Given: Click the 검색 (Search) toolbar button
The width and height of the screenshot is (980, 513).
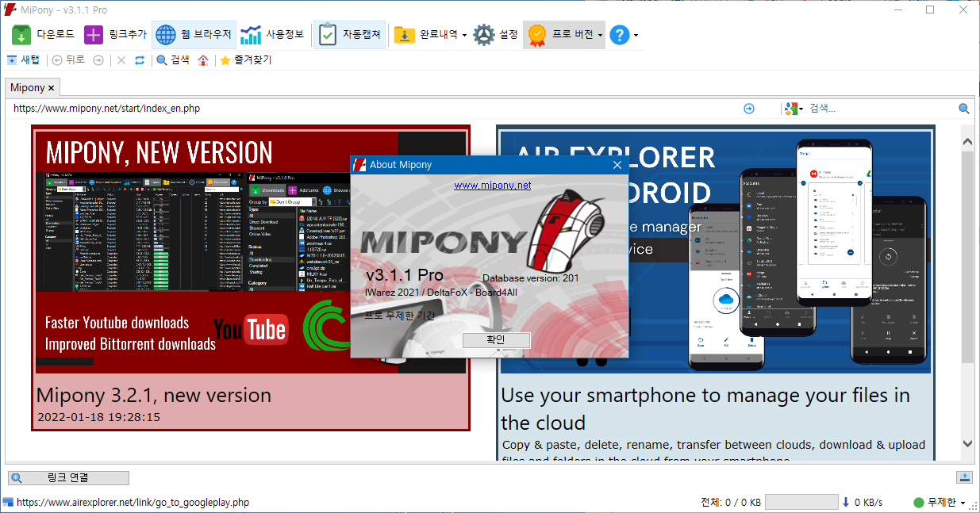Looking at the screenshot, I should pyautogui.click(x=173, y=60).
